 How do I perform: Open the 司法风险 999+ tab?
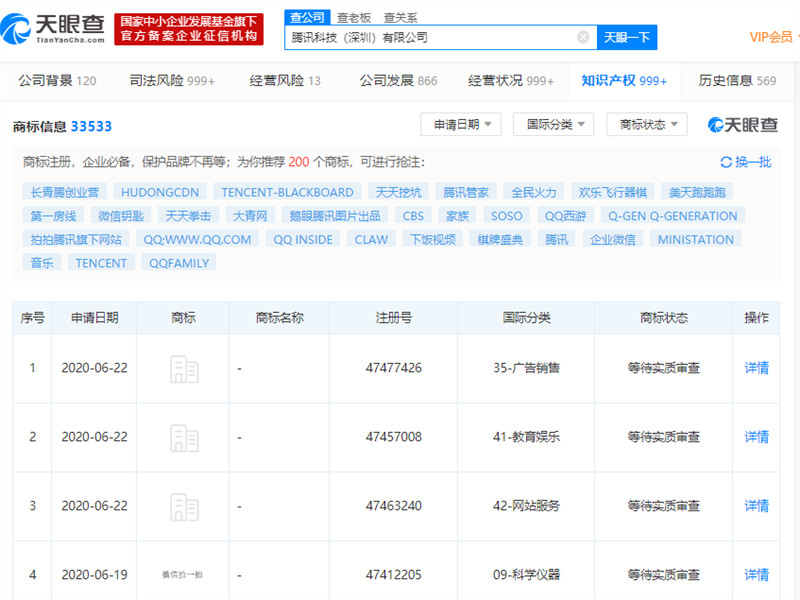click(172, 81)
